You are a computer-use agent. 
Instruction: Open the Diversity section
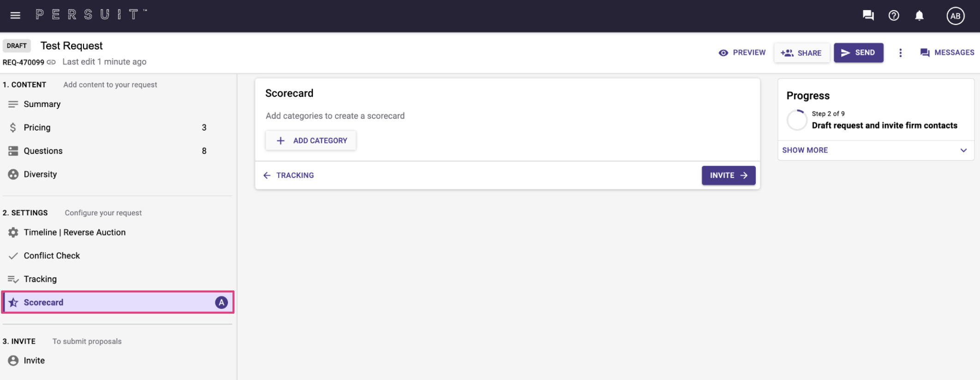pos(118,174)
